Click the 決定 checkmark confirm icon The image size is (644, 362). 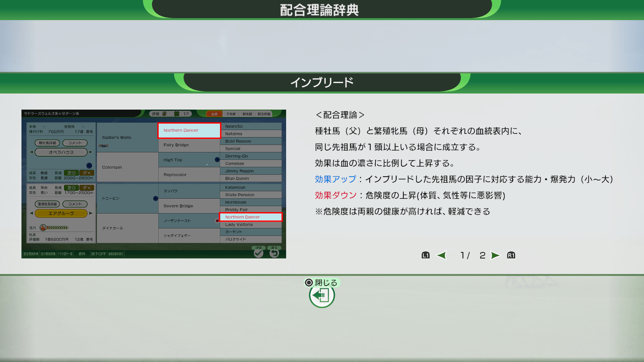(258, 253)
